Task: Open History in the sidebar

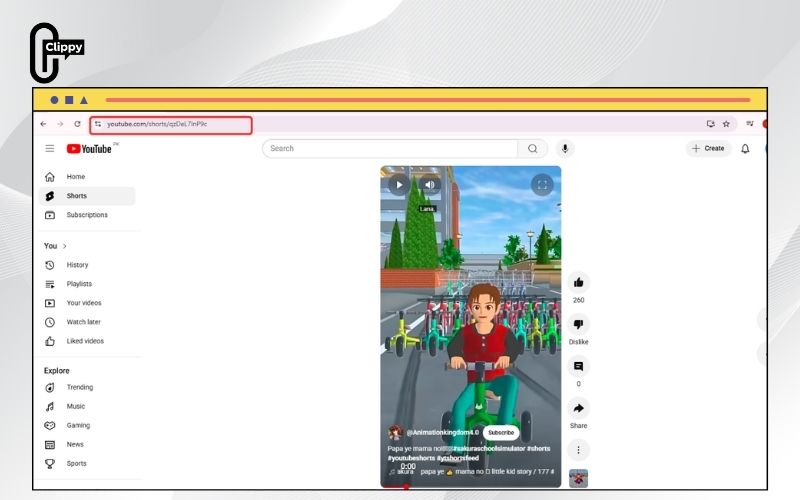Action: tap(87, 265)
